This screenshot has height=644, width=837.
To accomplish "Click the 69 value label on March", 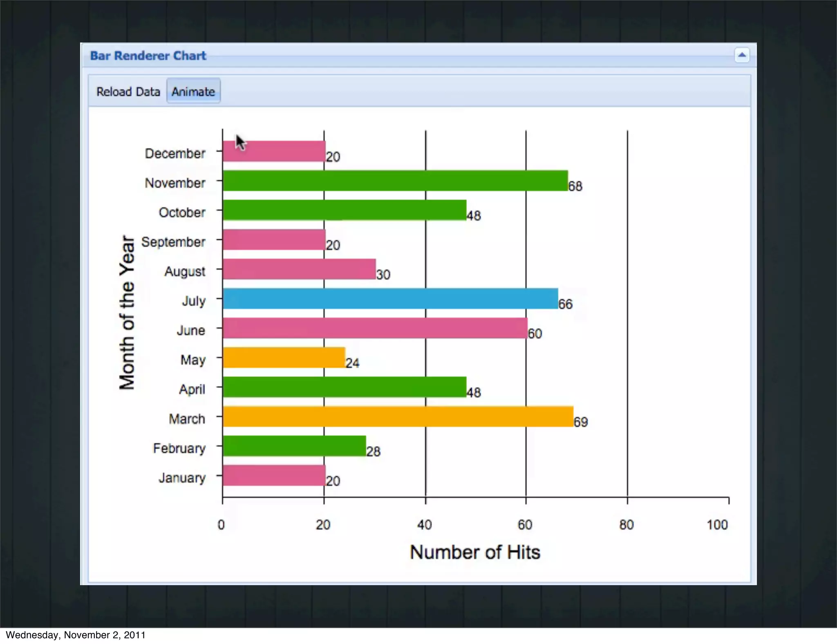I will 581,422.
